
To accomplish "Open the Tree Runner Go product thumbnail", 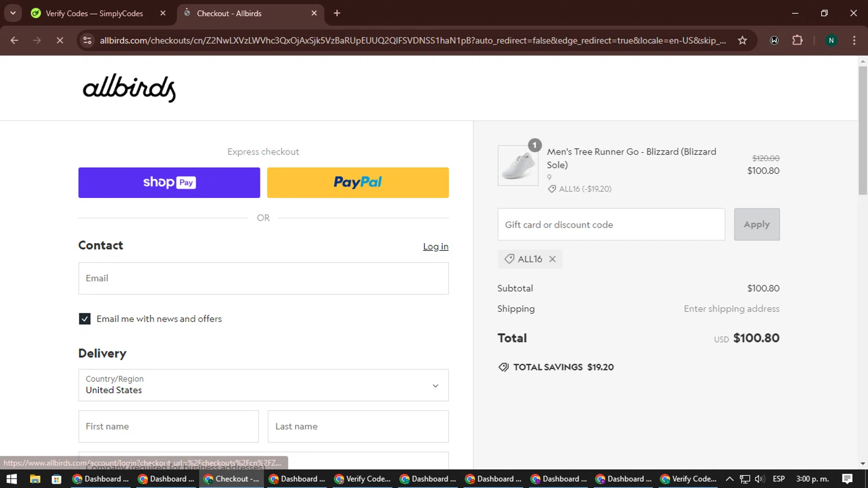I will tap(518, 166).
